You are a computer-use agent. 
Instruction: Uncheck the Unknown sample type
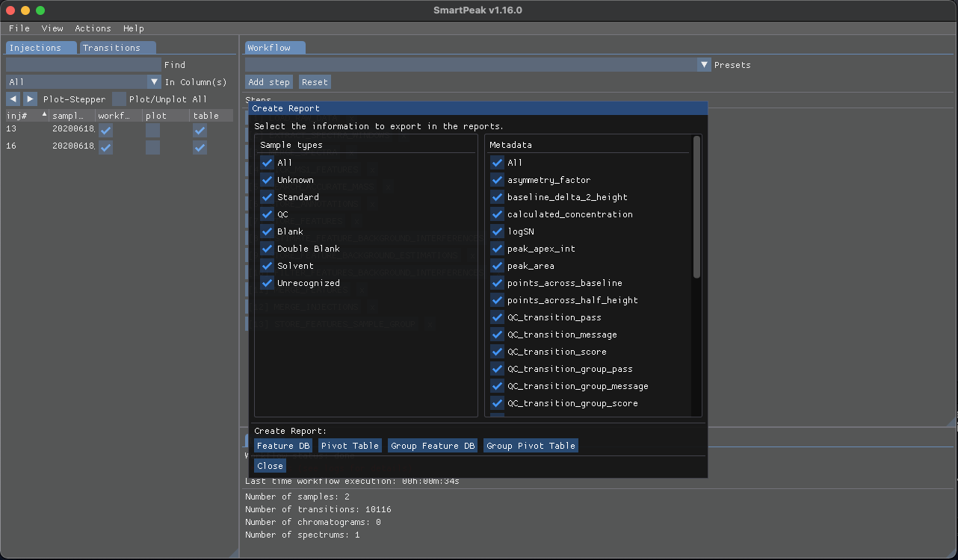[x=267, y=180]
